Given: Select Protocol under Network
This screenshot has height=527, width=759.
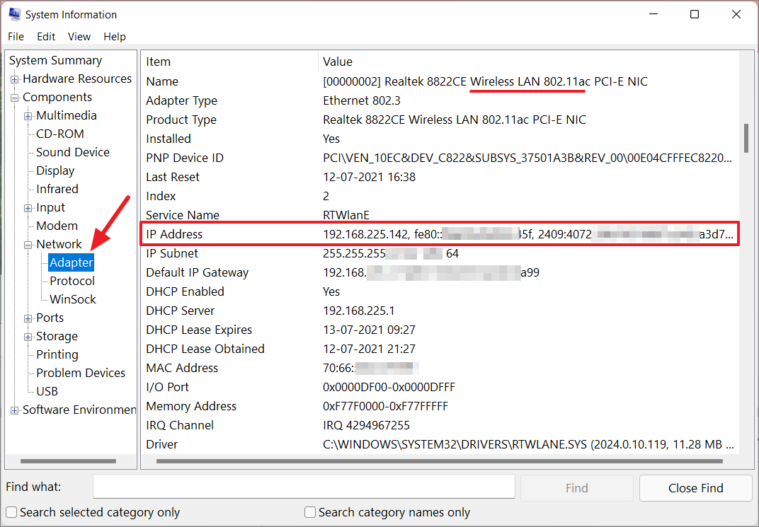Looking at the screenshot, I should (x=72, y=281).
